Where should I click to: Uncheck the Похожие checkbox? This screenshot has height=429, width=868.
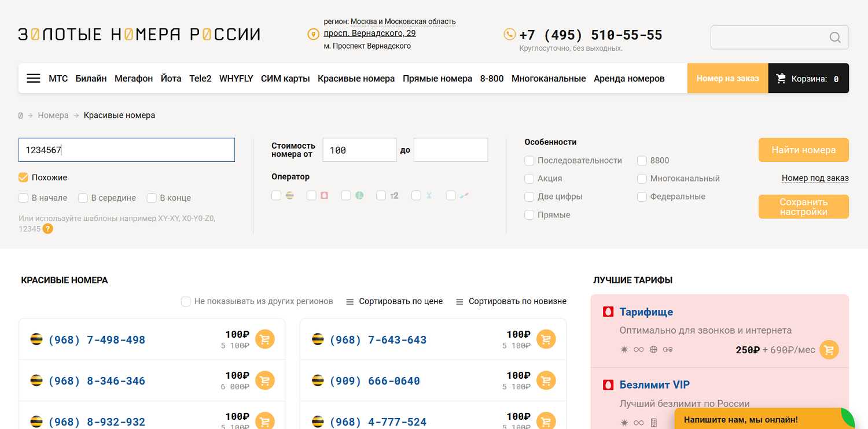[23, 177]
